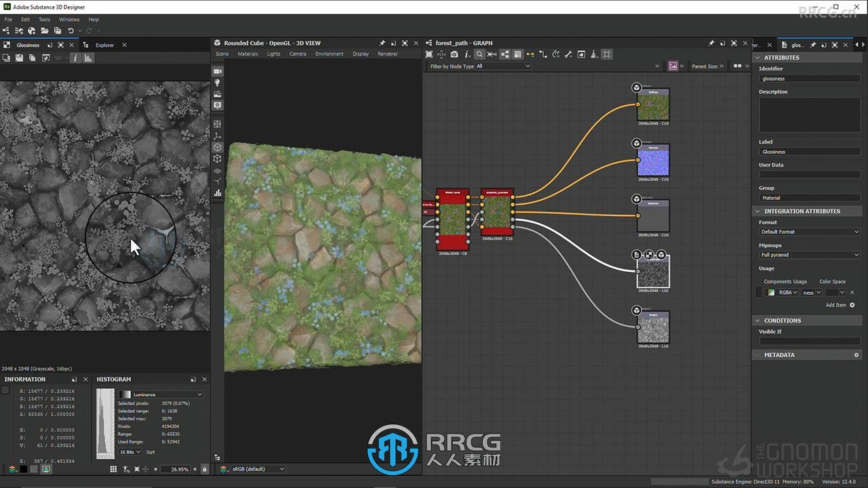Click the open folder icon in main toolbar
Viewport: 868px width, 488px height.
pyautogui.click(x=45, y=31)
